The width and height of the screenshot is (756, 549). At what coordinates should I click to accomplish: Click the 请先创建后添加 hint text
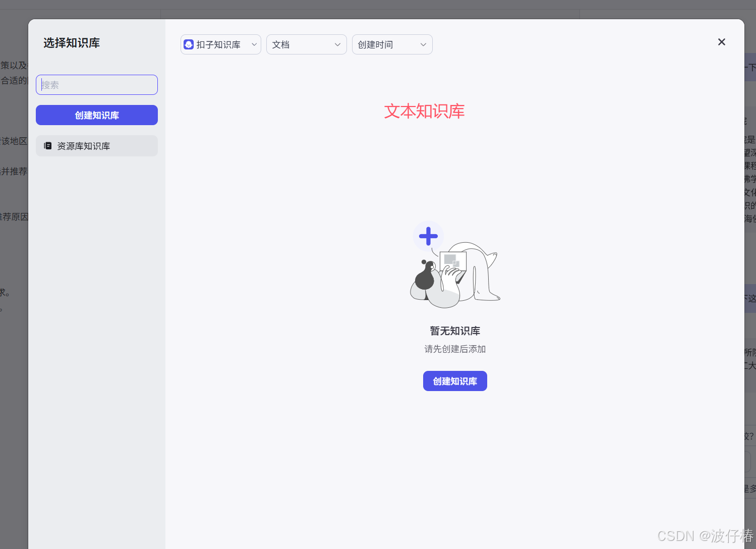[x=454, y=349]
